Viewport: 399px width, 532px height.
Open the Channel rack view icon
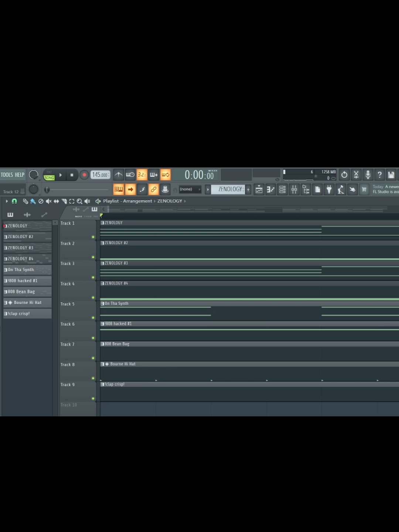282,190
